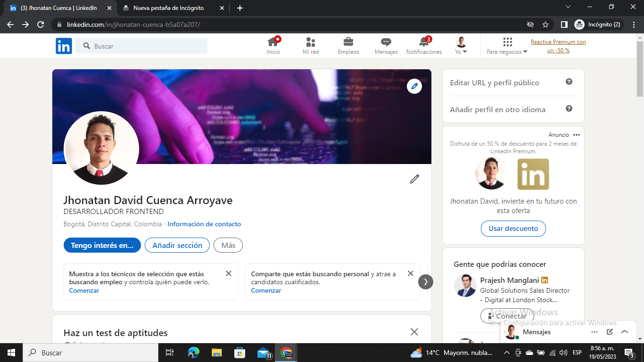Expand the Mensajes panel with chevron
This screenshot has width=644, height=362.
pos(625,332)
